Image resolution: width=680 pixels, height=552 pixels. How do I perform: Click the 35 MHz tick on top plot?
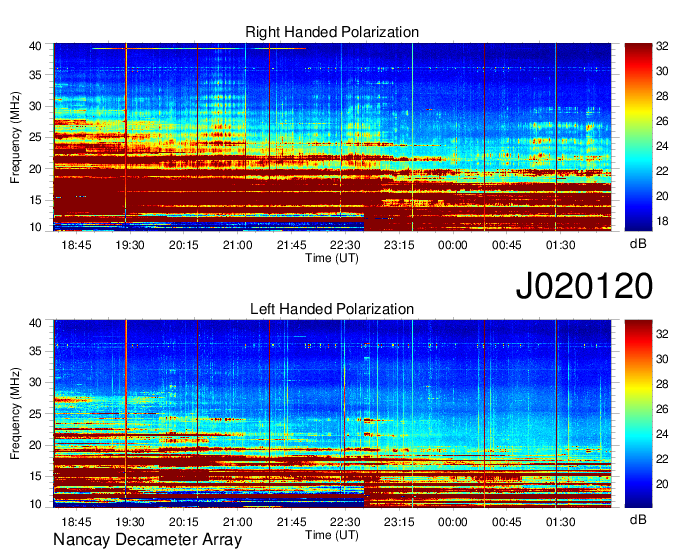coord(36,75)
